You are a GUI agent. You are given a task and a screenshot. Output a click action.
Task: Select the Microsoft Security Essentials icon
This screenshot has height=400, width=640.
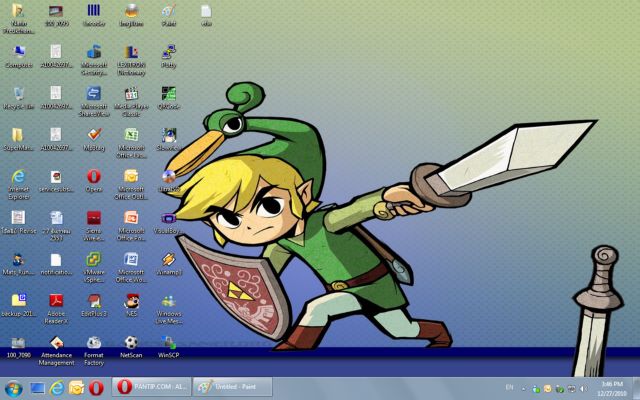[x=94, y=60]
